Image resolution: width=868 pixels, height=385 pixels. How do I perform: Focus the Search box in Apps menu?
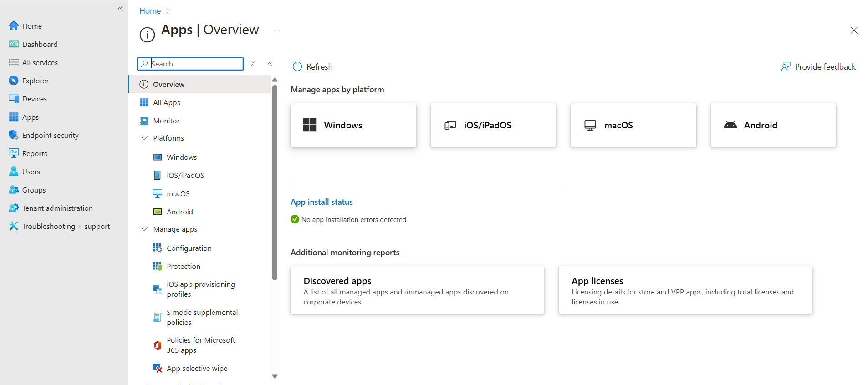pos(190,64)
